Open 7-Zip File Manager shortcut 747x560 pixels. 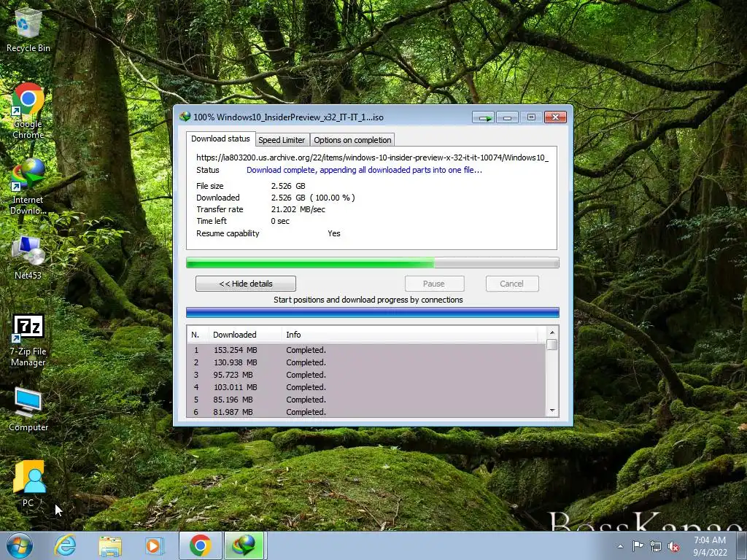tap(28, 340)
